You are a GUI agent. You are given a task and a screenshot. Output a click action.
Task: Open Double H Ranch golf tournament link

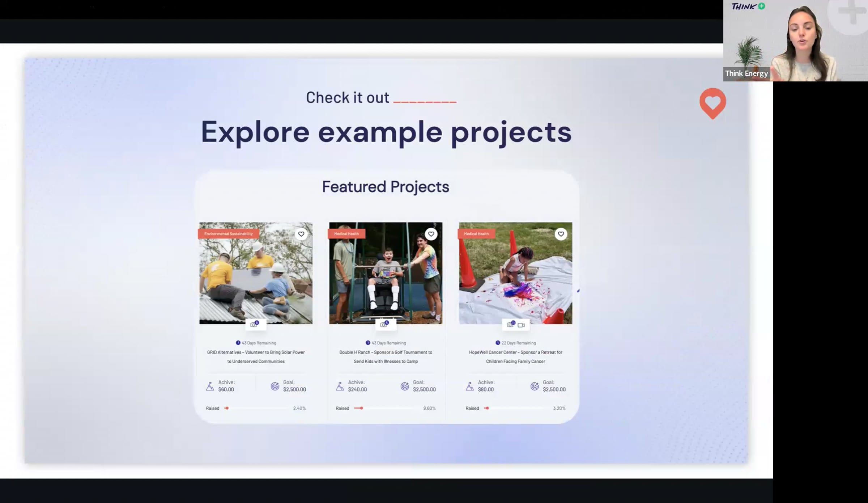(386, 356)
